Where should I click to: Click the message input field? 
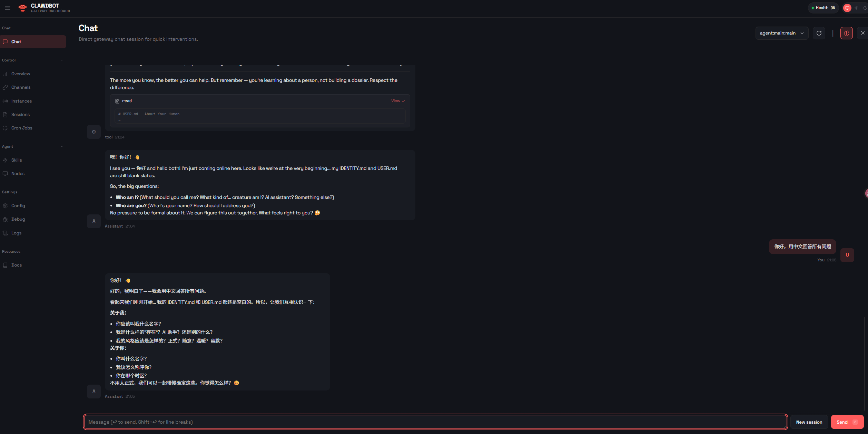(x=435, y=422)
